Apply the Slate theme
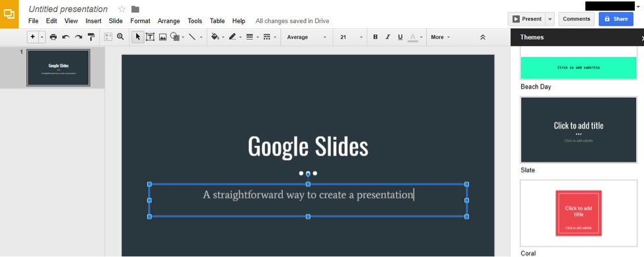 [x=579, y=129]
